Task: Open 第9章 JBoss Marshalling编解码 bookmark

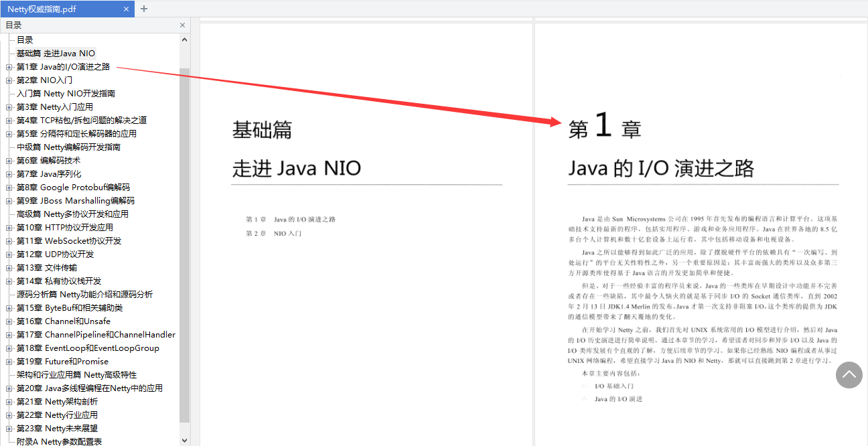Action: tap(76, 201)
